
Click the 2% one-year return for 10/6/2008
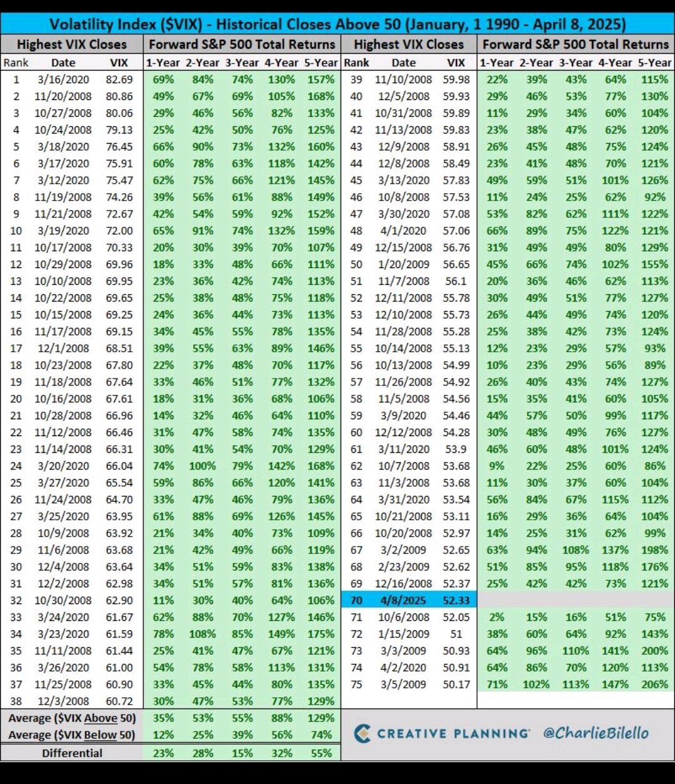point(497,617)
